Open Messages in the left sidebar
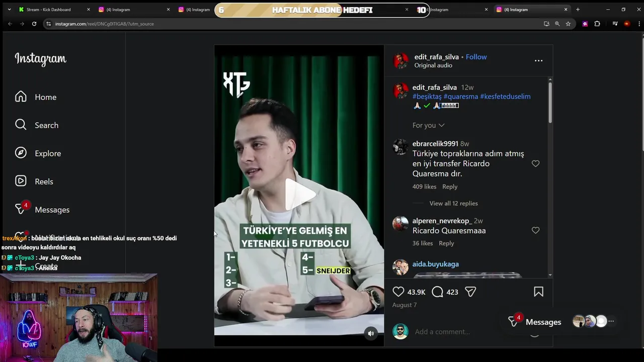Screen dimensions: 644x362 42,210
